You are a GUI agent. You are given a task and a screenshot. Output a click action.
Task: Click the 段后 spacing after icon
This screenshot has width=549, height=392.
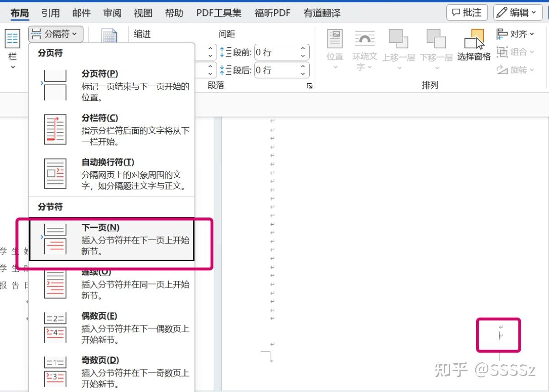click(x=226, y=70)
